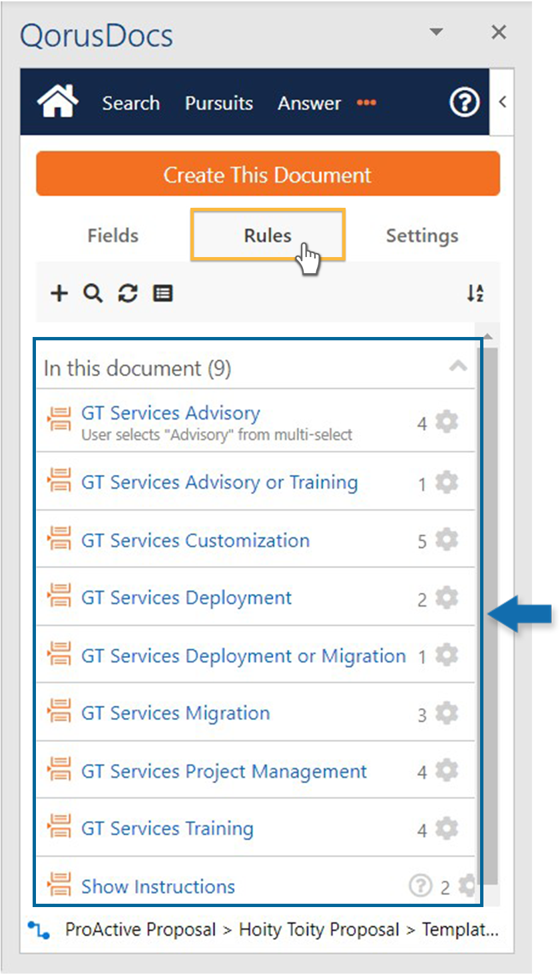Close the QorusDocs task pane

(x=499, y=32)
